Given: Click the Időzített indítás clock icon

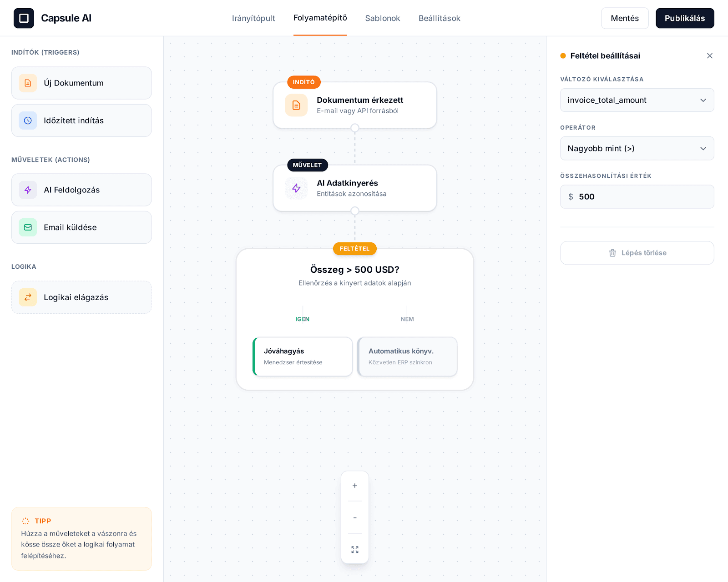Looking at the screenshot, I should click(28, 120).
